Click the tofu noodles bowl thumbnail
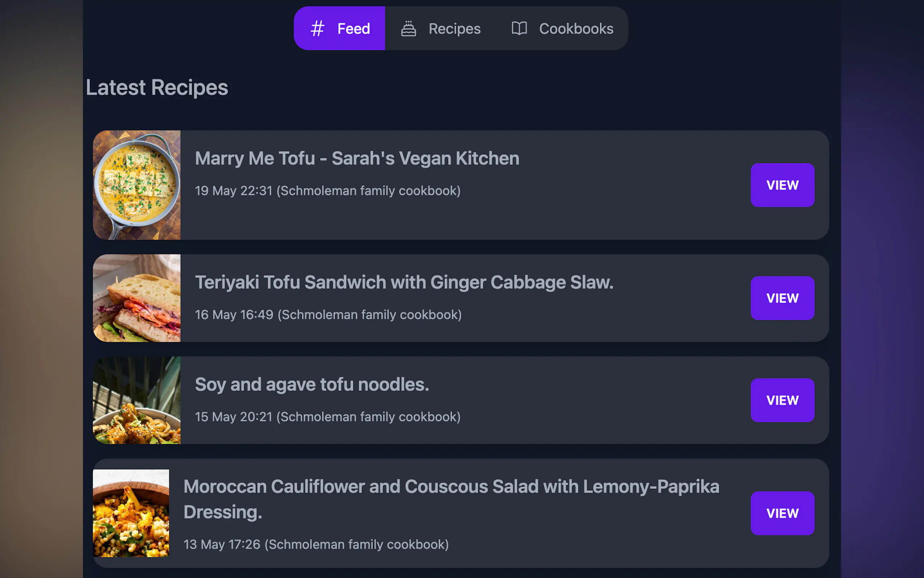Viewport: 924px width, 578px height. [137, 400]
